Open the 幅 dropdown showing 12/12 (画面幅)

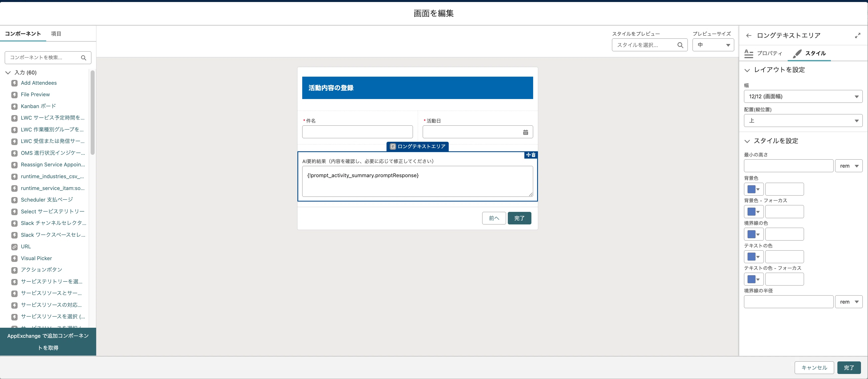803,97
